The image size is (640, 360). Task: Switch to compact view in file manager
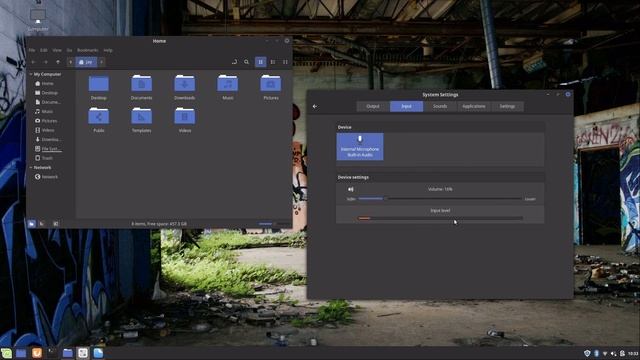click(285, 62)
